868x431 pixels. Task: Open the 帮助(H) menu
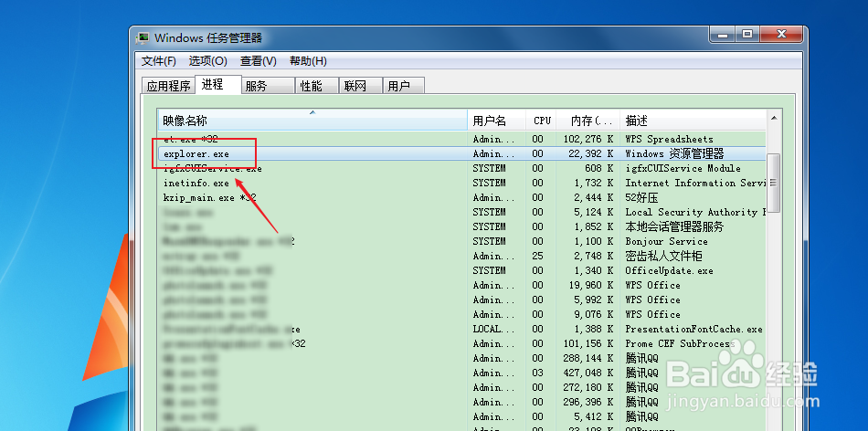[308, 61]
